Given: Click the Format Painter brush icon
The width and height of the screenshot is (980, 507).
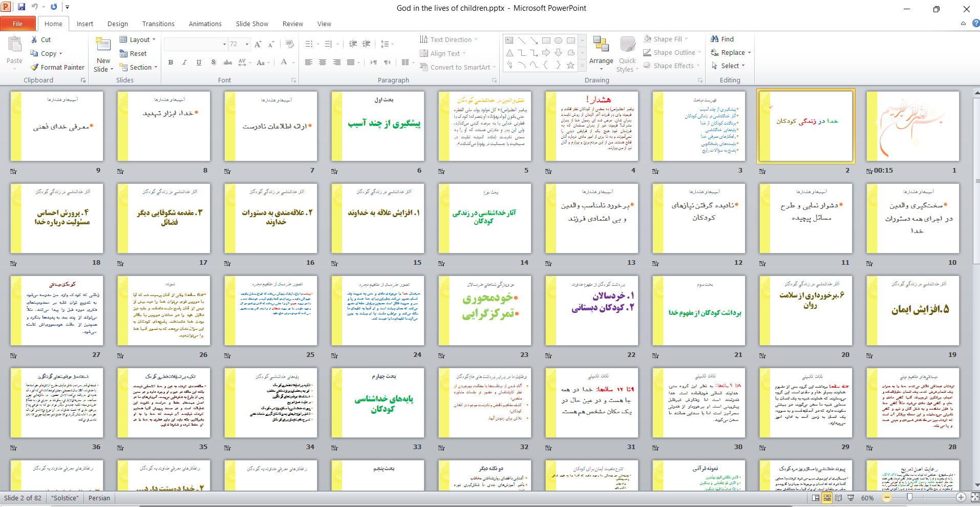Looking at the screenshot, I should click(34, 67).
